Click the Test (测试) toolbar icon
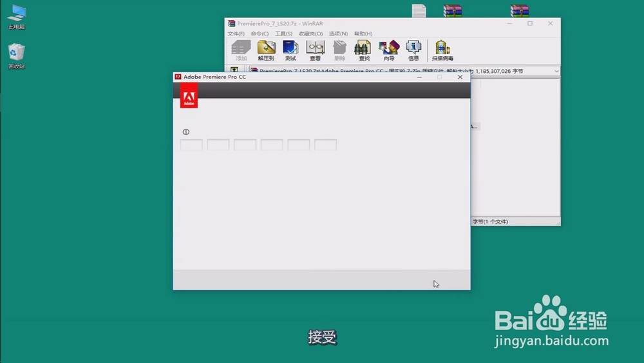 290,50
